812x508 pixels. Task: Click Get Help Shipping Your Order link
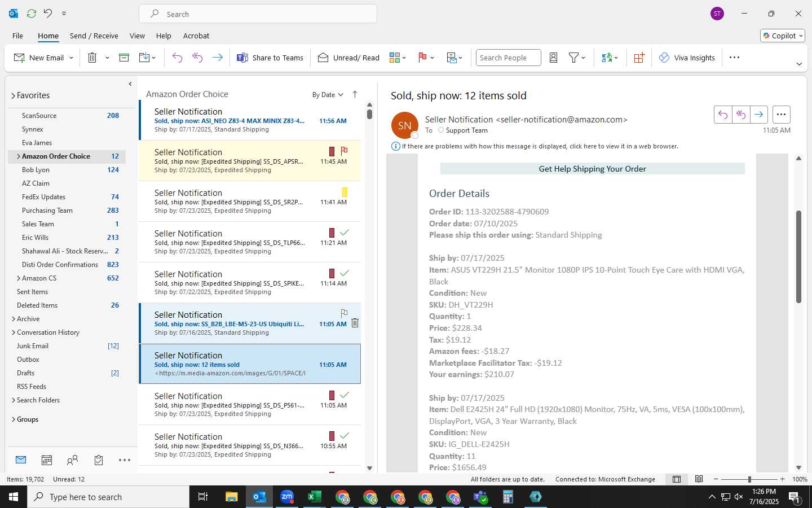coord(592,169)
